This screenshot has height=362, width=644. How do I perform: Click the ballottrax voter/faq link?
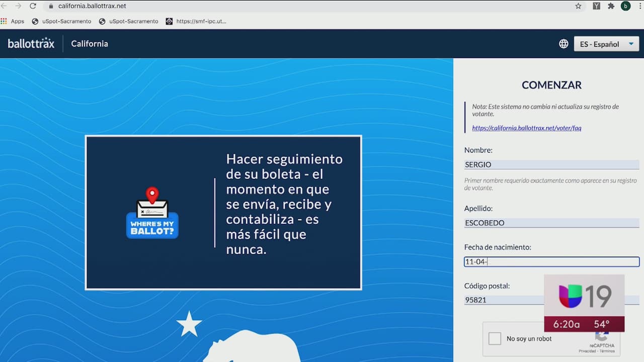[x=526, y=128]
